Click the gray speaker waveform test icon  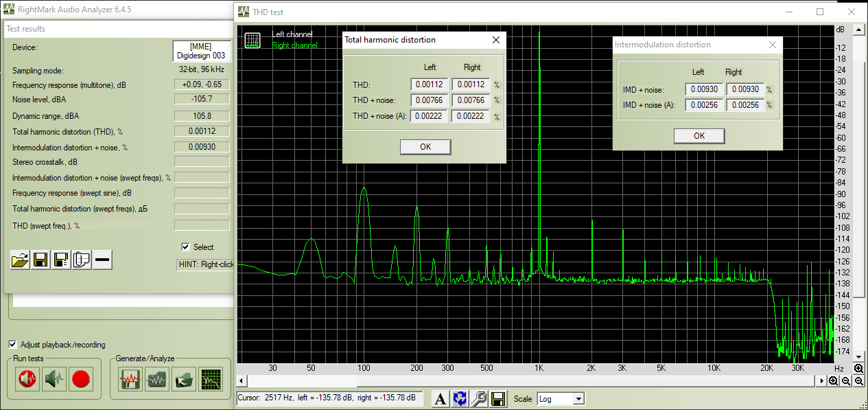(54, 379)
